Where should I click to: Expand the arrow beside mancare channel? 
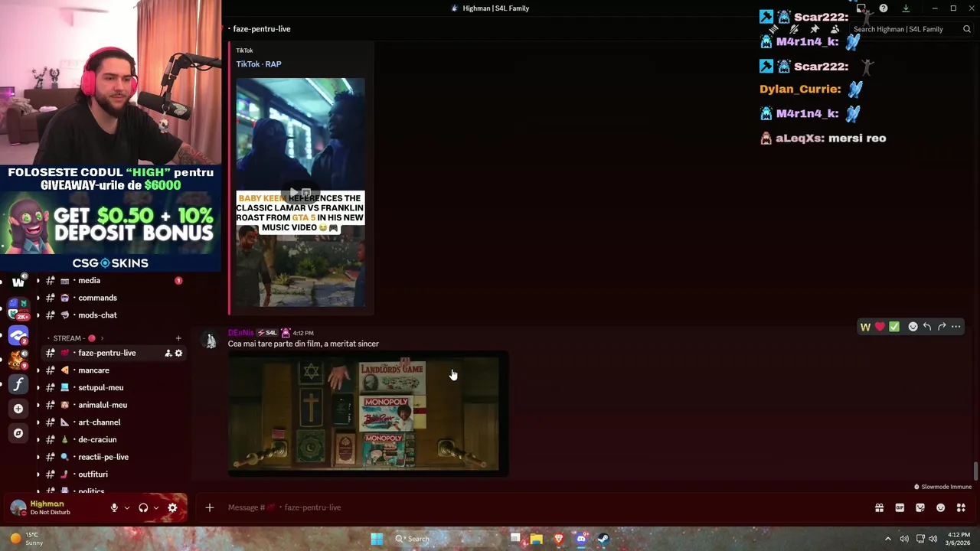(x=38, y=370)
